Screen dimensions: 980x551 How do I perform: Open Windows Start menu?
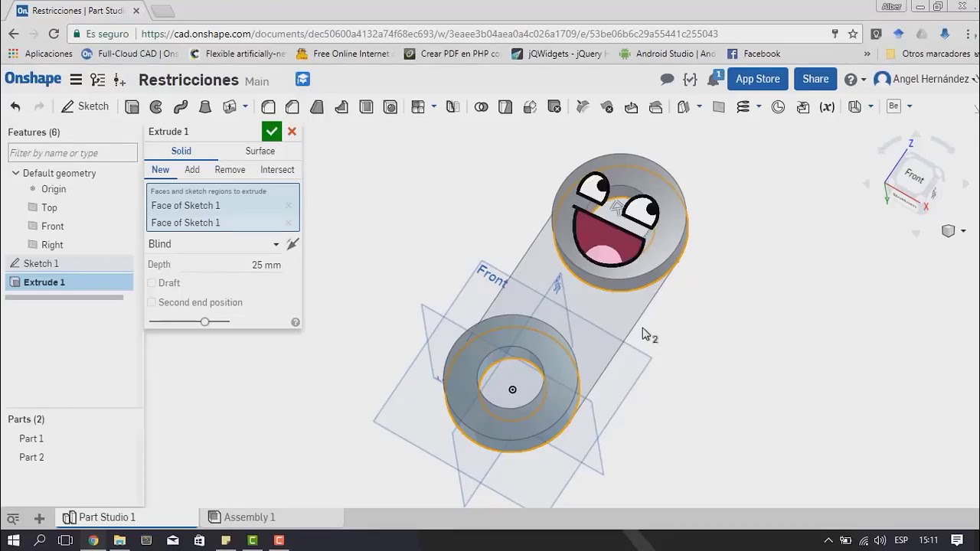coord(13,540)
